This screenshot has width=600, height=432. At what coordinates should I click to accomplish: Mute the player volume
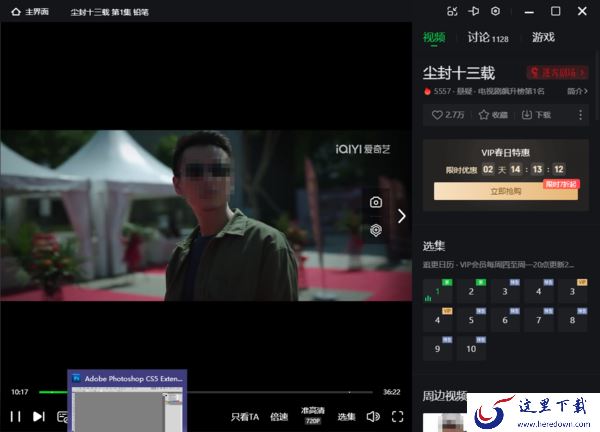[x=373, y=416]
